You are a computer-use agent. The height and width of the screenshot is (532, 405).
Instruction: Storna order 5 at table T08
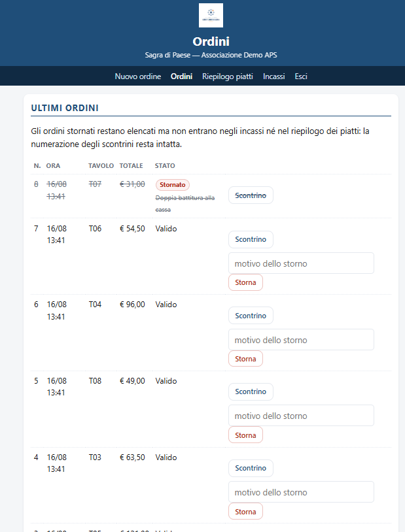click(245, 435)
